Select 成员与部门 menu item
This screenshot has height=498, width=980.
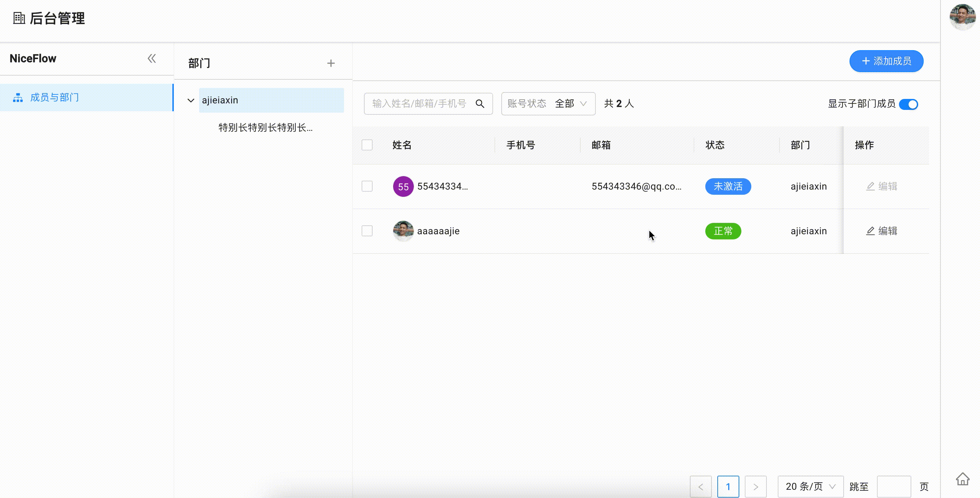[x=54, y=98]
